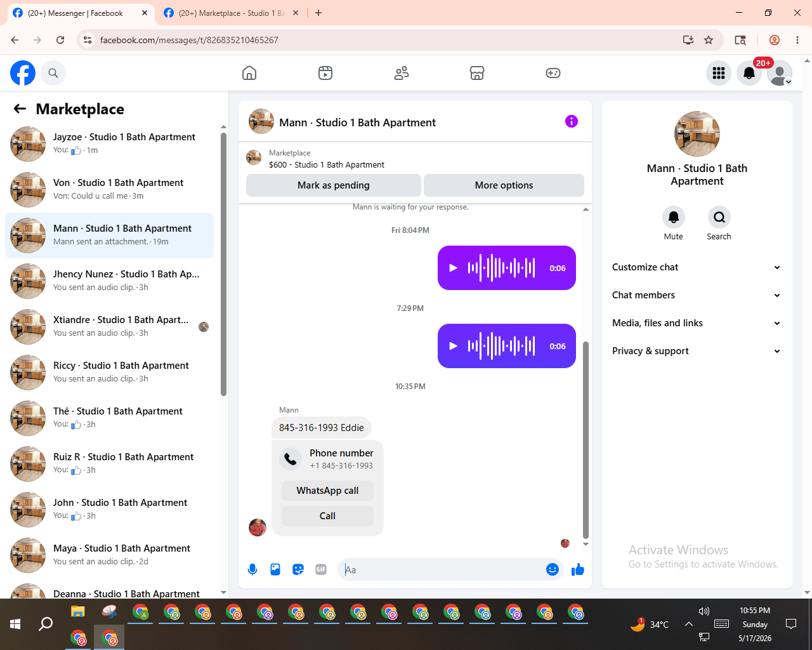This screenshot has height=650, width=812.
Task: Open the Friends icon
Action: point(402,73)
